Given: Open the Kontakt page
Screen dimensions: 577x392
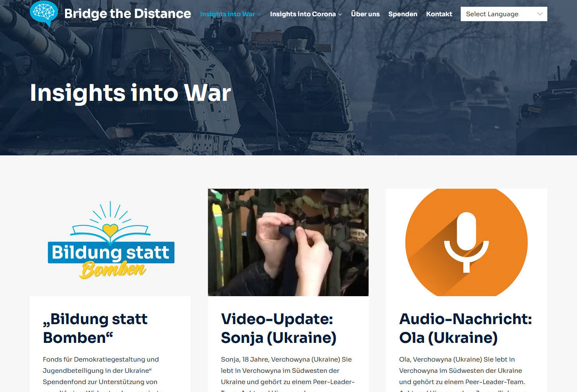Looking at the screenshot, I should pyautogui.click(x=439, y=14).
